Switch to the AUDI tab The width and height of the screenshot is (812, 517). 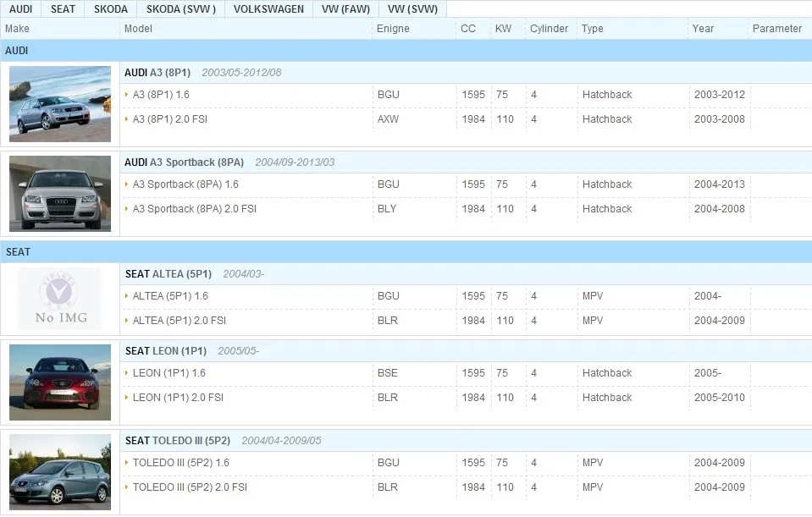click(x=20, y=8)
